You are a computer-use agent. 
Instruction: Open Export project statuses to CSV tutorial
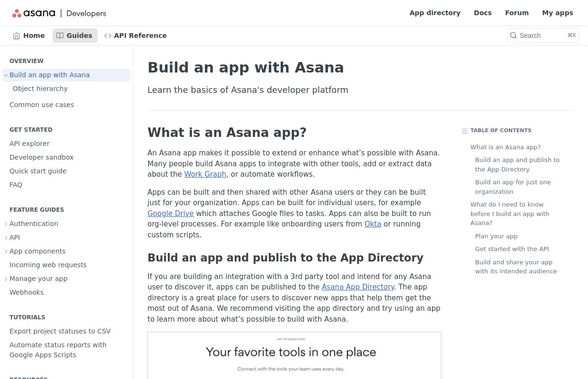pos(60,331)
